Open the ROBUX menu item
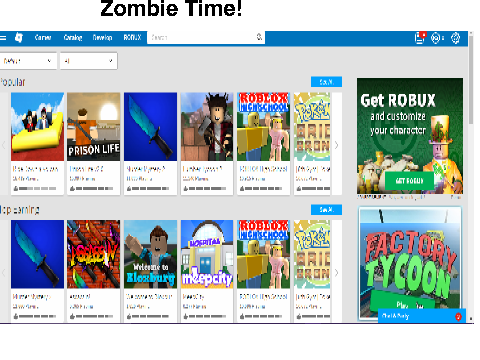Screen dimensions: 480x360 click(x=132, y=38)
